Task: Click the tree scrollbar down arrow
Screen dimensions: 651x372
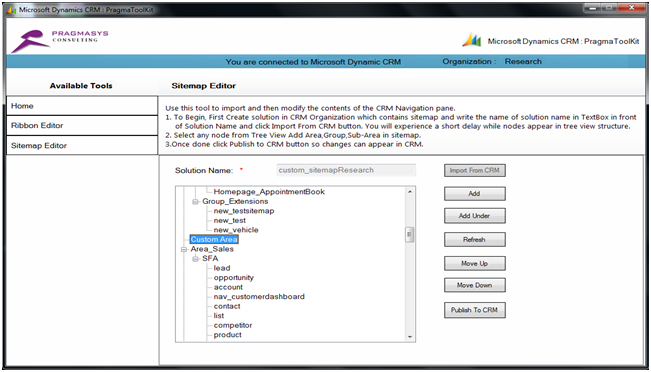Action: [410, 337]
